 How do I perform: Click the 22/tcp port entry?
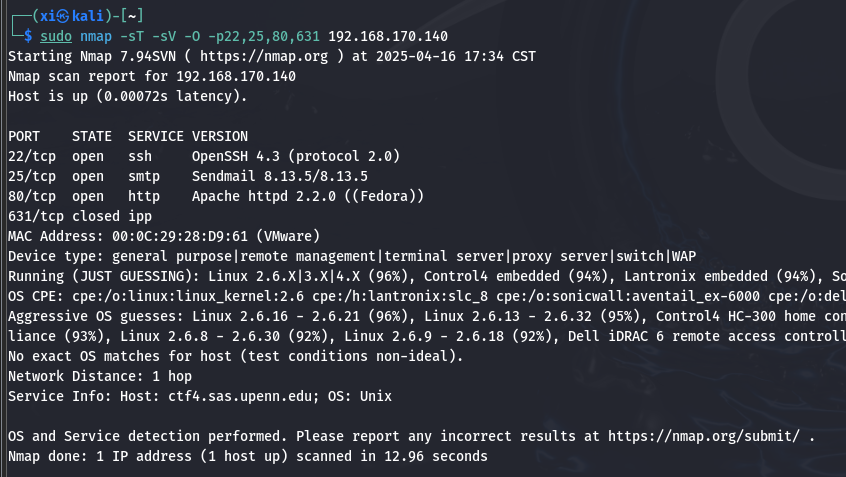click(32, 156)
